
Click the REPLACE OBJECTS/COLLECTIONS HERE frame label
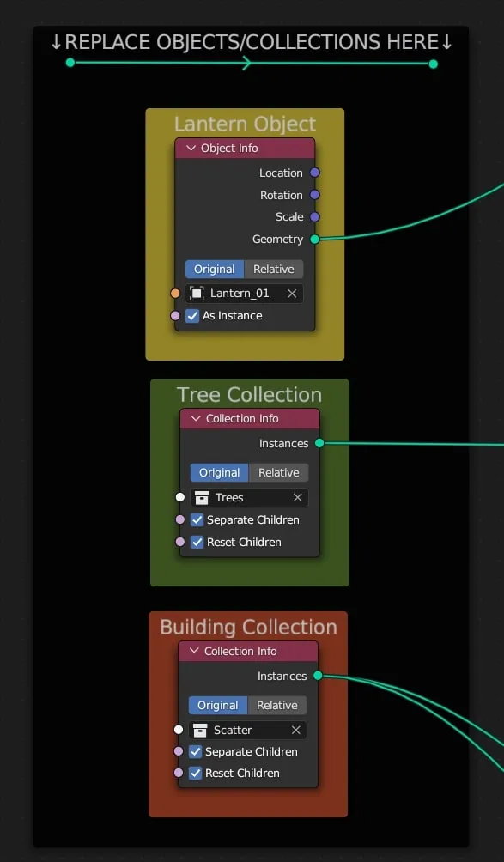click(252, 42)
